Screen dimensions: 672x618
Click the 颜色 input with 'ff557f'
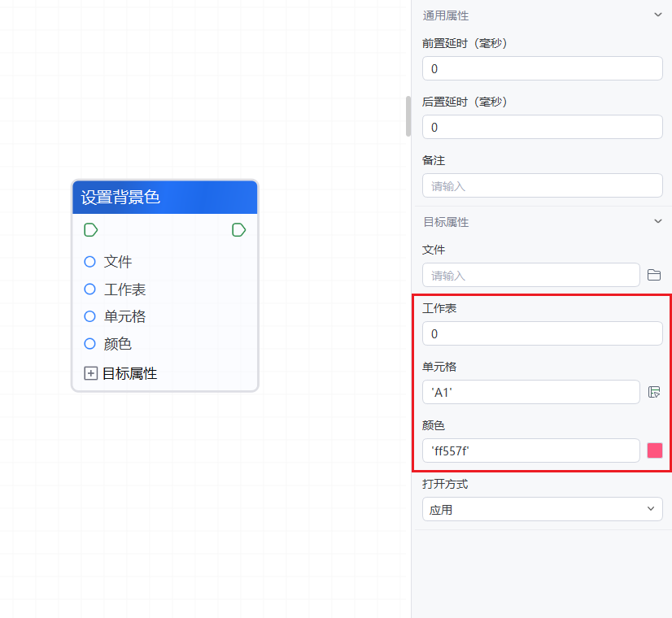tap(530, 450)
